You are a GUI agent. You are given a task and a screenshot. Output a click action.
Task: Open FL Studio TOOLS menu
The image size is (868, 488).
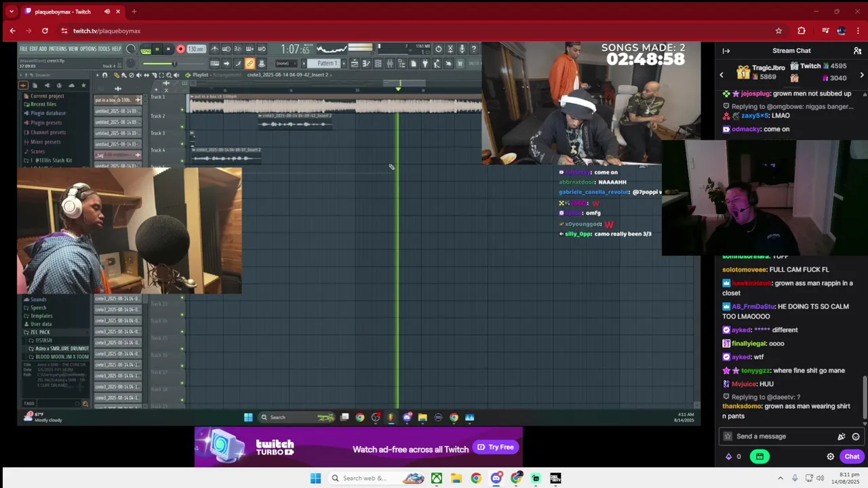[104, 49]
